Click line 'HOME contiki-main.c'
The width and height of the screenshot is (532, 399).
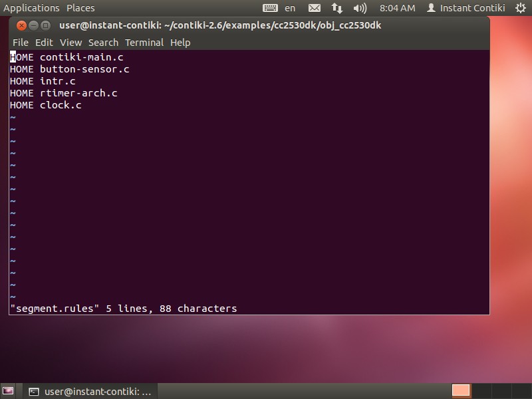(66, 57)
